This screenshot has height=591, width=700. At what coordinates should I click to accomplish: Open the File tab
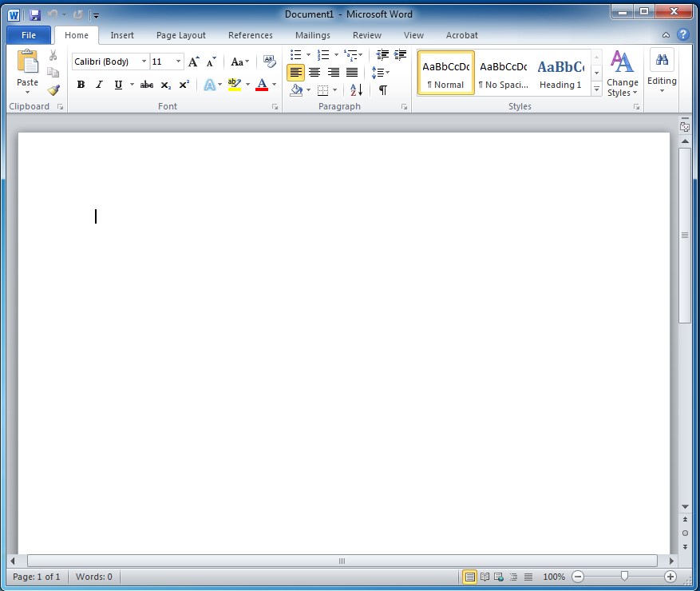29,35
